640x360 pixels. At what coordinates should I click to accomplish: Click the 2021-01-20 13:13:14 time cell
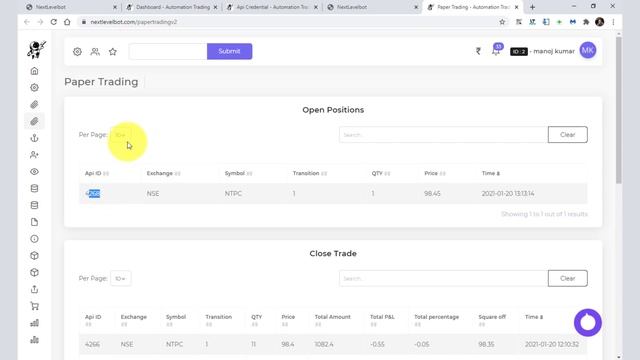(x=508, y=193)
